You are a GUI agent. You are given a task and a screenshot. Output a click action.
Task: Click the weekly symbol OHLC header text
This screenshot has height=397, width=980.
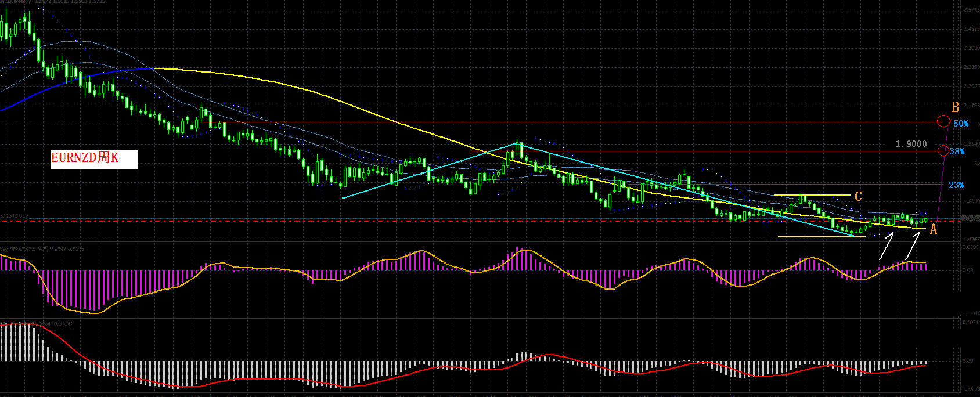click(x=52, y=2)
